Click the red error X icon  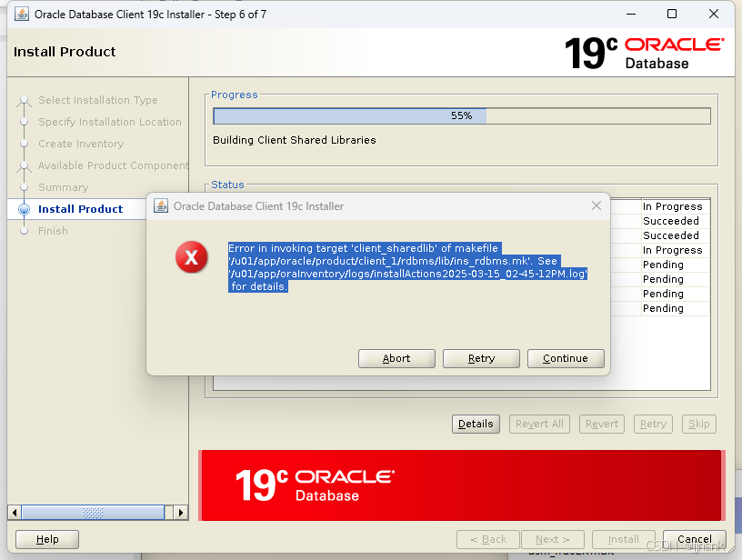[192, 257]
